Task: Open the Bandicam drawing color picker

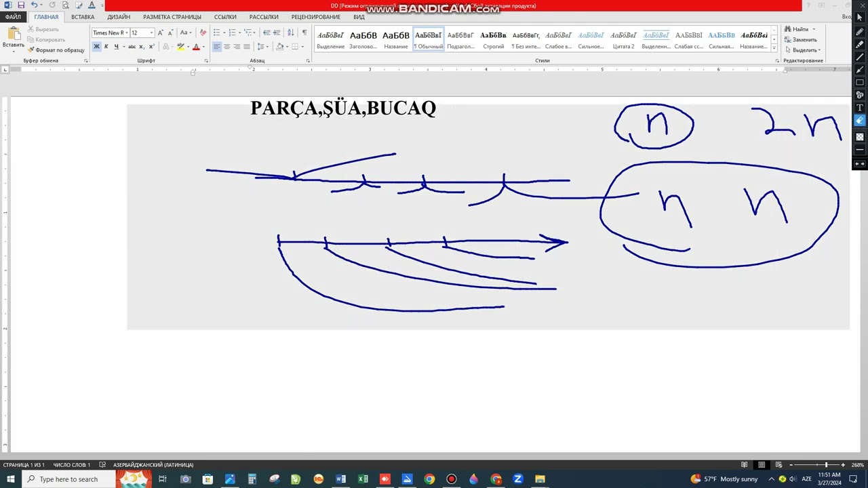Action: [859, 136]
